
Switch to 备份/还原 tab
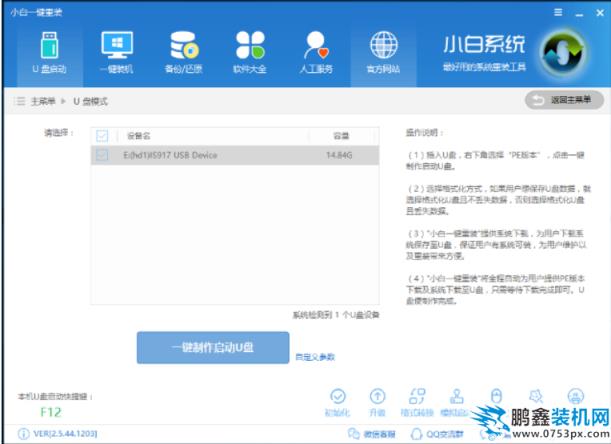[184, 54]
